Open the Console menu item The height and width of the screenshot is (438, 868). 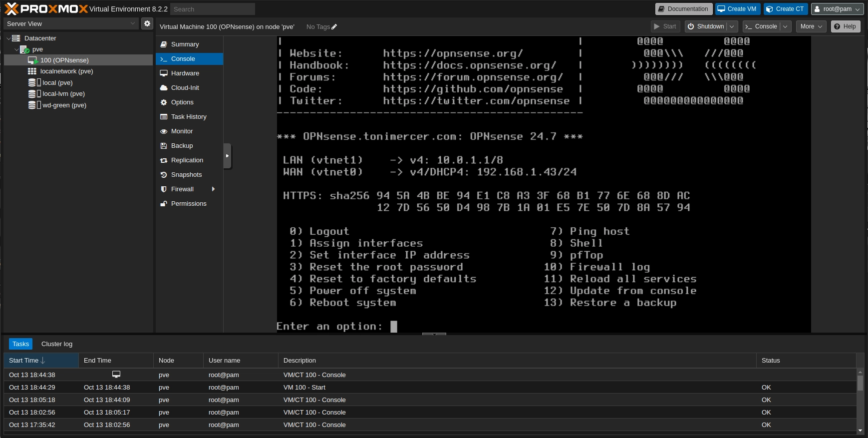(x=190, y=59)
